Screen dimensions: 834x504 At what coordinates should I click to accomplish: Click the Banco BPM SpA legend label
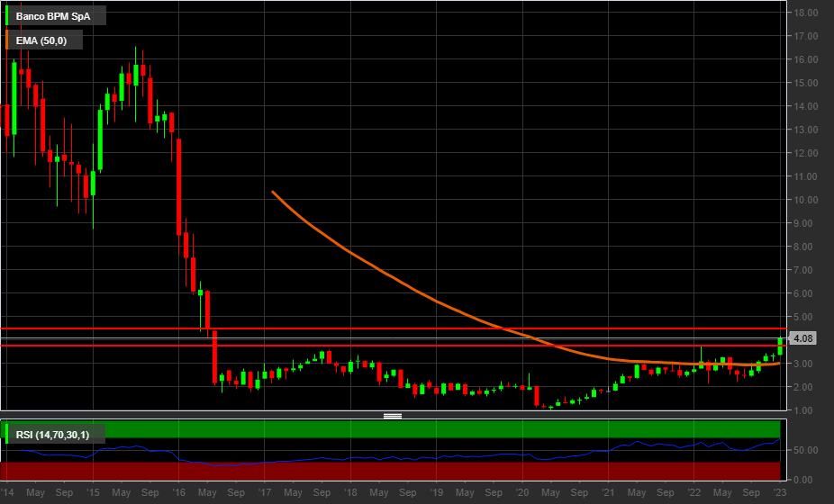53,16
